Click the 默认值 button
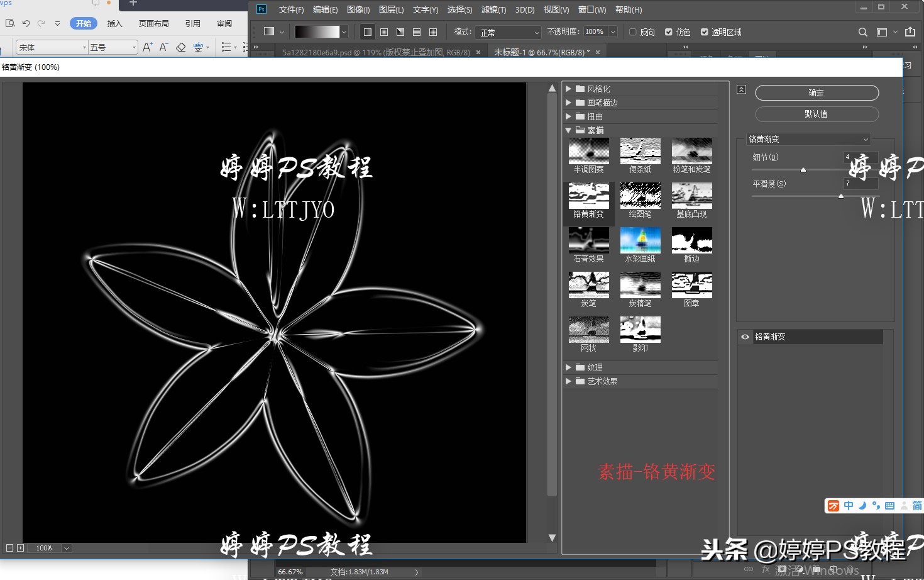The width and height of the screenshot is (924, 580). click(816, 114)
